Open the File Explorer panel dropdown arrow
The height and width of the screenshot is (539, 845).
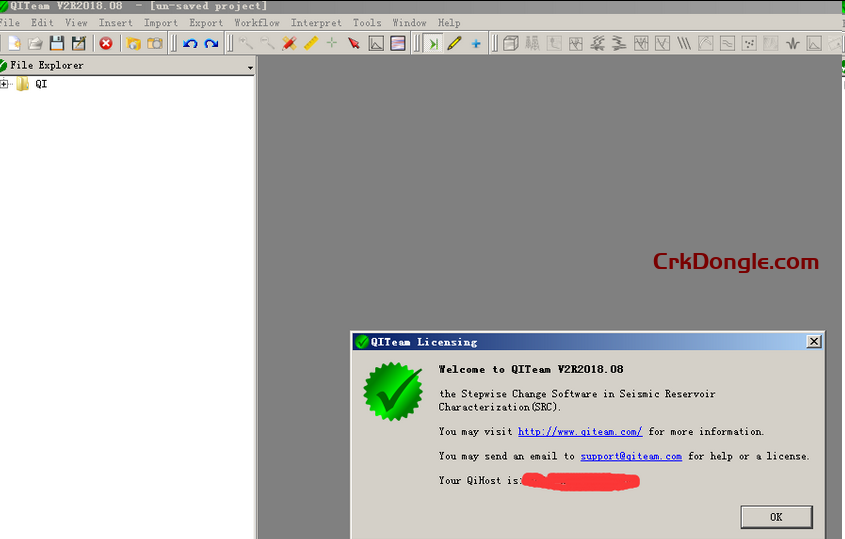click(250, 68)
